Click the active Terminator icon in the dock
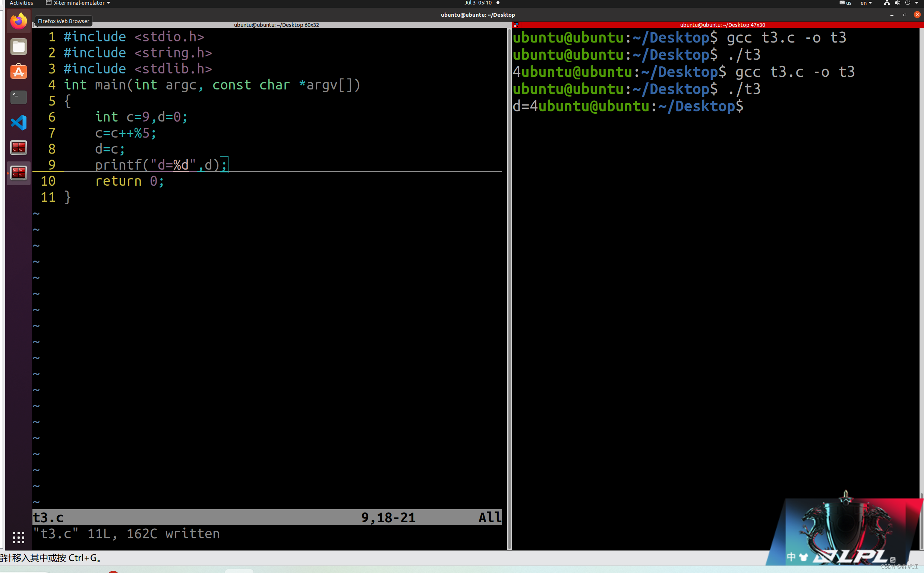Screen dimensions: 924x573 pos(18,173)
